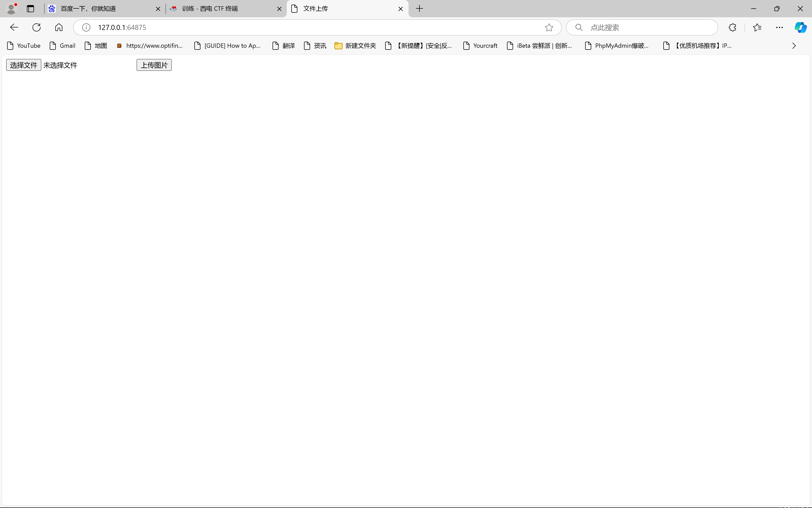Open the Gmail bookmark
Viewport: 812px width, 508px height.
click(x=62, y=46)
